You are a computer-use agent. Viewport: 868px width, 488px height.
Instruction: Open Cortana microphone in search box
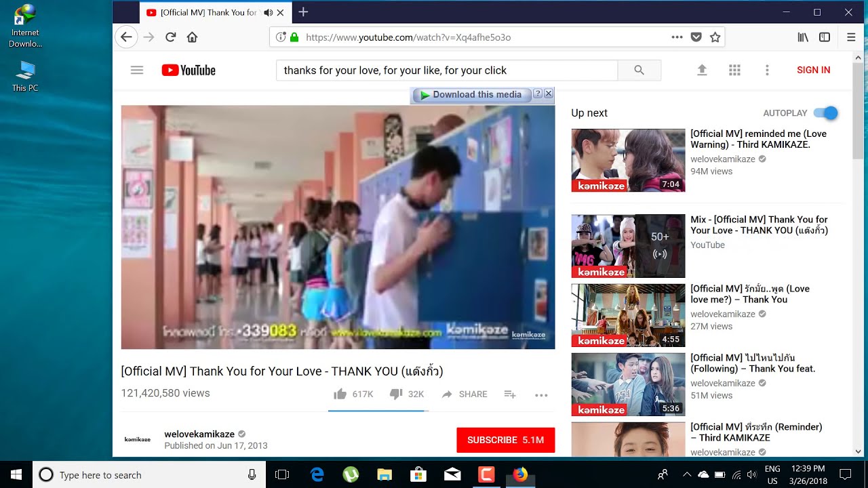click(252, 474)
